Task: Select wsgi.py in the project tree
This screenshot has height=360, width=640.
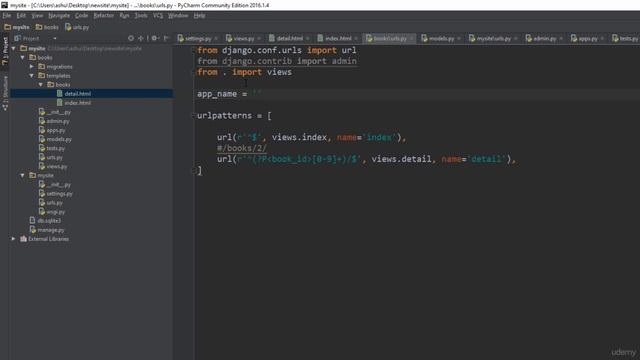Action: (x=52, y=211)
